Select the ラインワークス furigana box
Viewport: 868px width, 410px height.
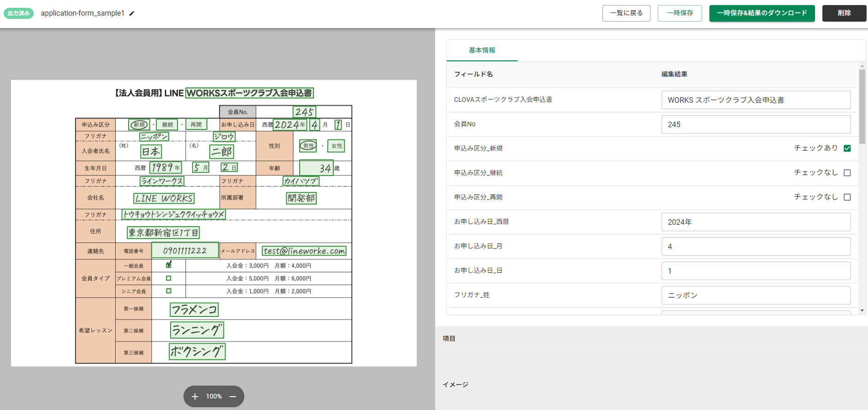click(x=162, y=181)
